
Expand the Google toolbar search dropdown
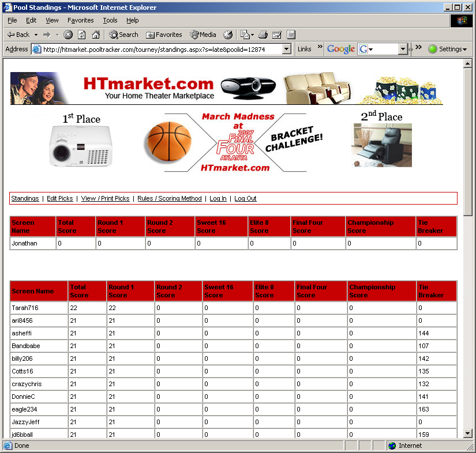click(403, 50)
